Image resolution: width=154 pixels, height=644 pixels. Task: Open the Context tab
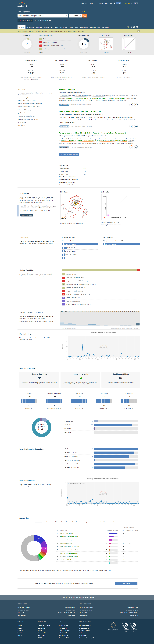coord(46,27)
